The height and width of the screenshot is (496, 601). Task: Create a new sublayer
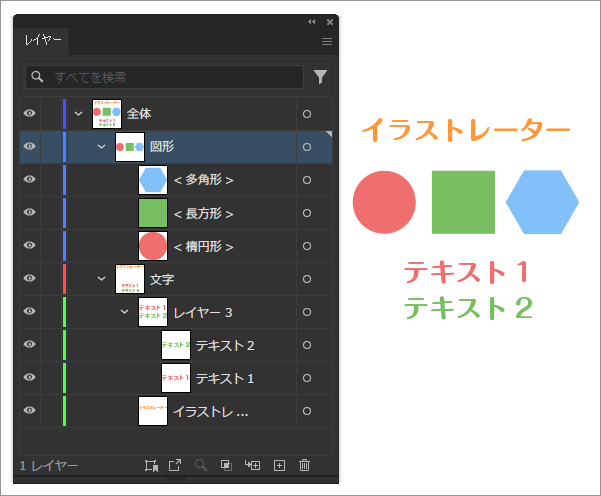pyautogui.click(x=253, y=465)
